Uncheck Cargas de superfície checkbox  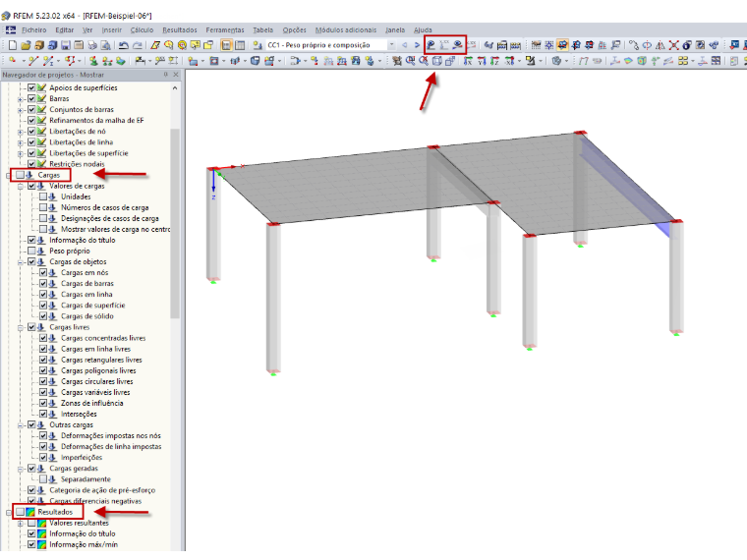tap(43, 306)
